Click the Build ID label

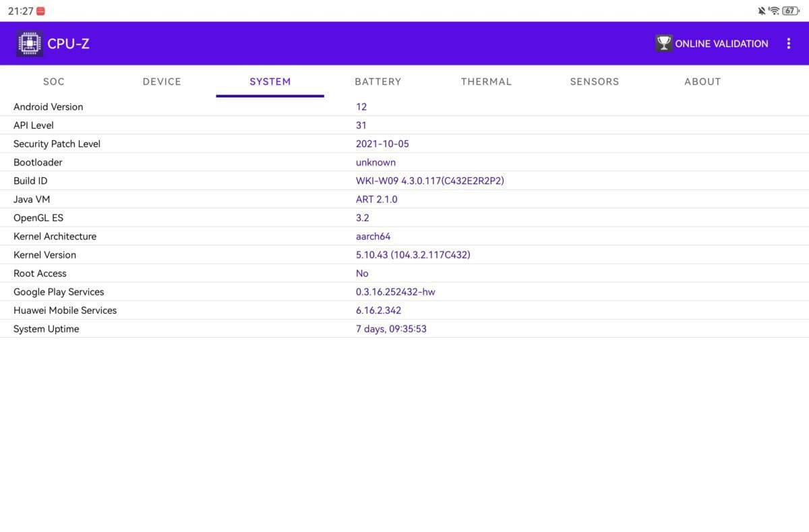click(x=30, y=181)
